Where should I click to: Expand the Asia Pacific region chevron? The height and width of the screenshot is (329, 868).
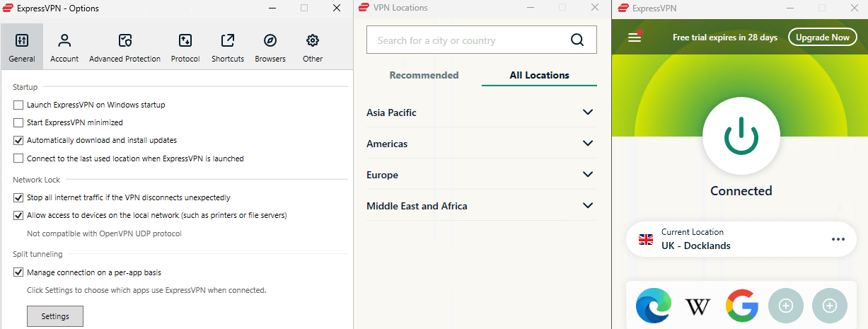pyautogui.click(x=587, y=112)
